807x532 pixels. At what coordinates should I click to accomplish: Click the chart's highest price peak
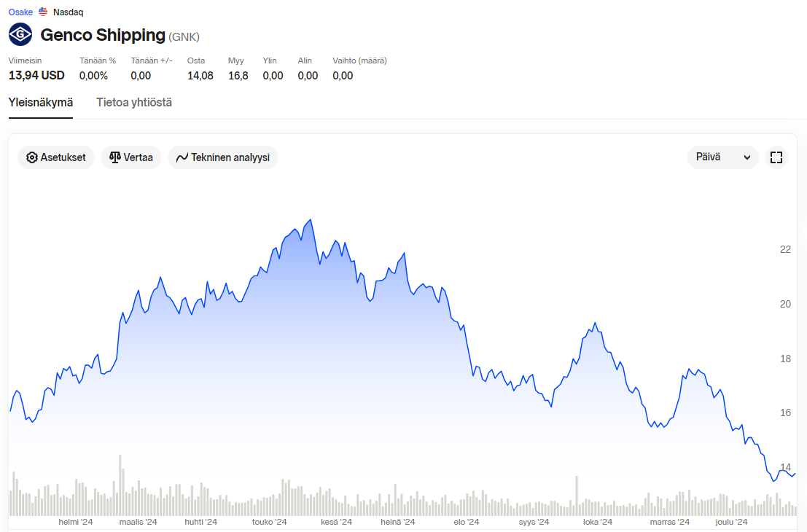(x=311, y=220)
